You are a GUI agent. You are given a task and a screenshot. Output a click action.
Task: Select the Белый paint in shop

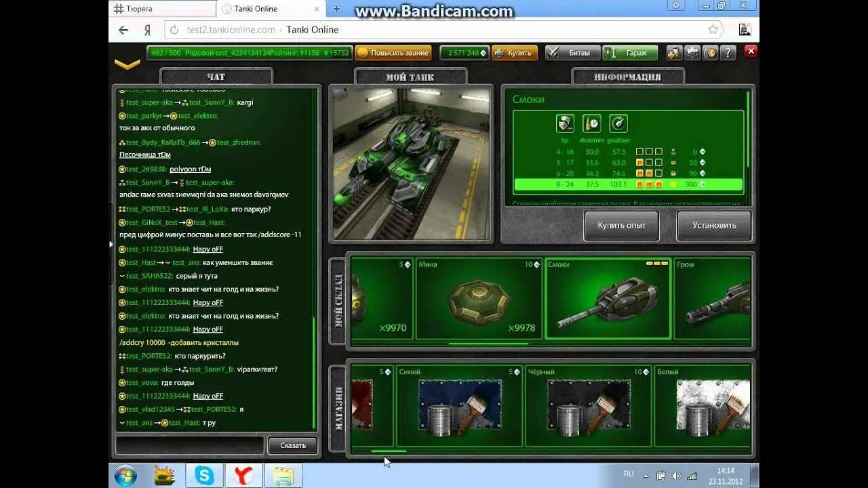pos(703,407)
